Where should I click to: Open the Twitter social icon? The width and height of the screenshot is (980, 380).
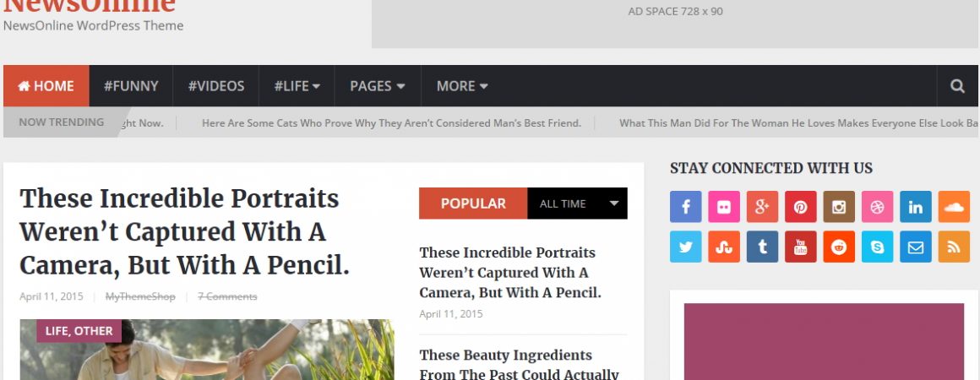point(685,247)
